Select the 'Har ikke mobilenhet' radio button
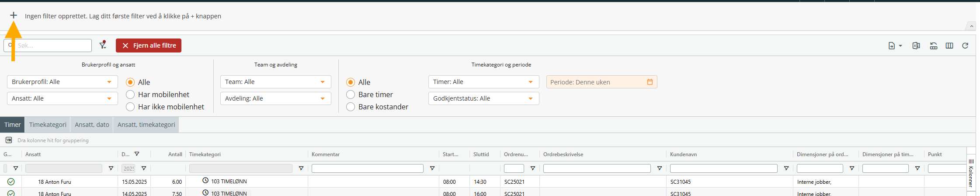 coord(130,107)
